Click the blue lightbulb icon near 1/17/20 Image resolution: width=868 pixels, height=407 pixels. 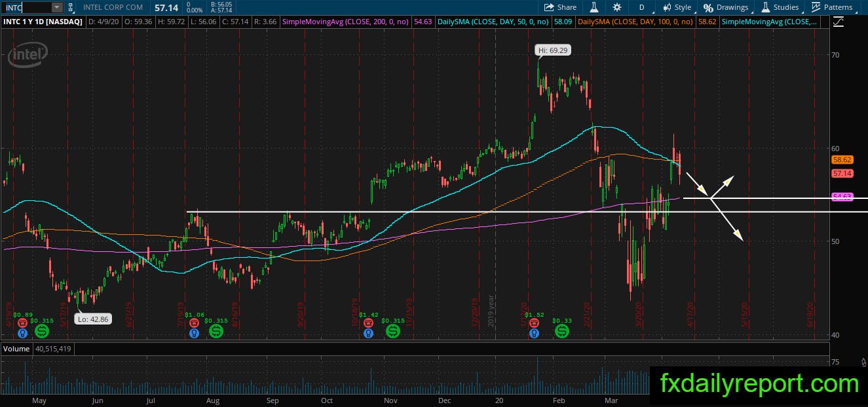535,333
